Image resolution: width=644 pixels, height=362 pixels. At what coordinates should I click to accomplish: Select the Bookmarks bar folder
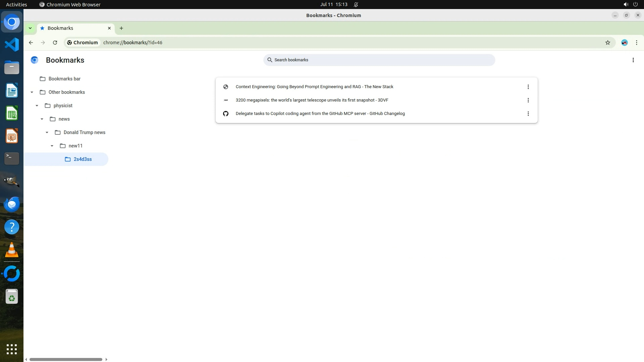coord(64,79)
